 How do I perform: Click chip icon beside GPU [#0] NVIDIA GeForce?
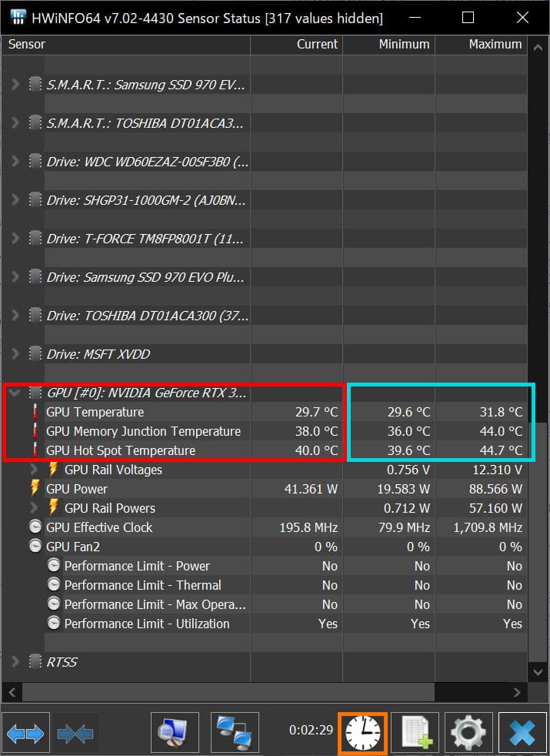tap(35, 393)
